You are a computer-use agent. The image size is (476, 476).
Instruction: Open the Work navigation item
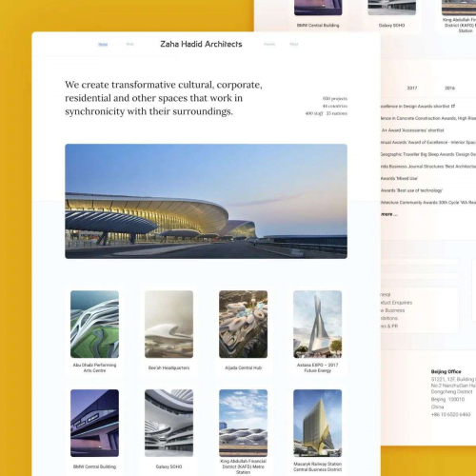click(x=130, y=44)
